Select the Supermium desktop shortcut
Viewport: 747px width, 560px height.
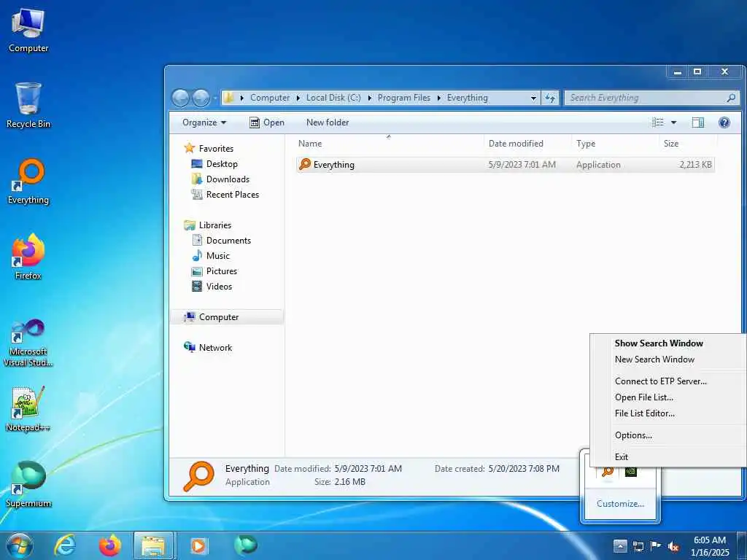click(x=28, y=485)
